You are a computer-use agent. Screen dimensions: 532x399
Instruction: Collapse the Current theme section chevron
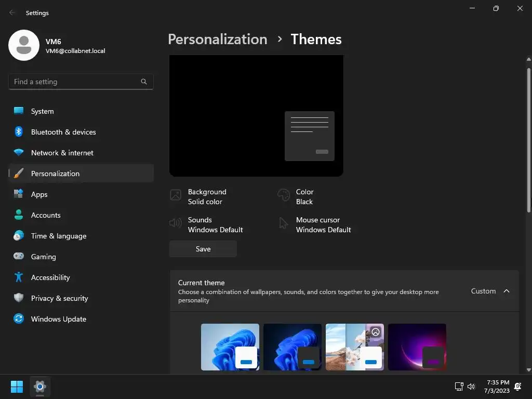coord(507,291)
